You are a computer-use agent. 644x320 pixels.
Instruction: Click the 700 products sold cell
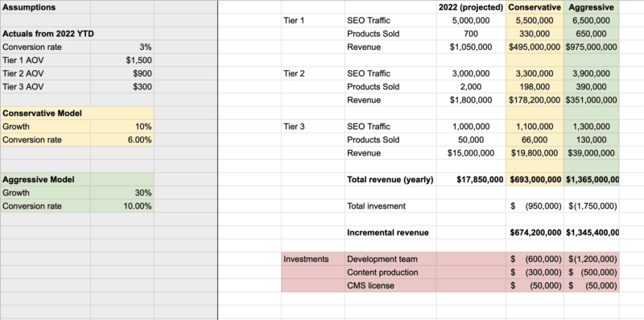point(471,34)
